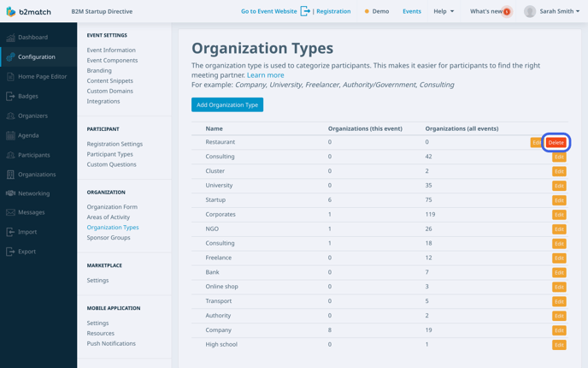Viewport: 588px width, 368px height.
Task: Click the b2match logo icon
Action: tap(11, 12)
